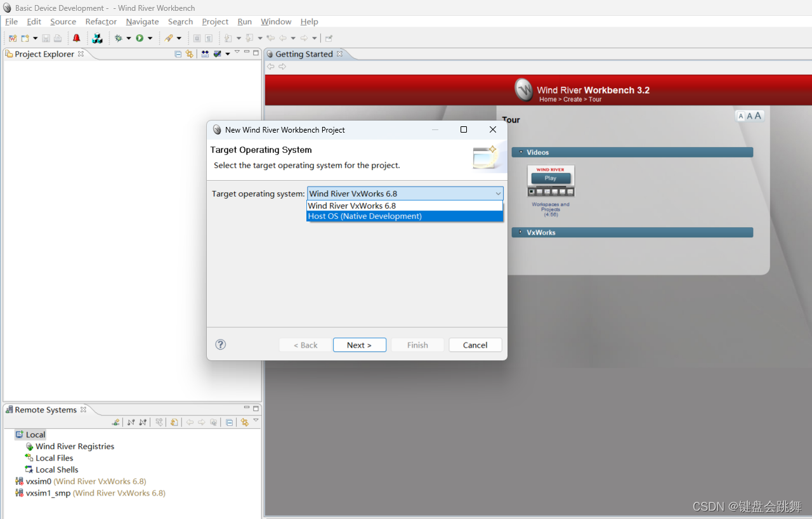The height and width of the screenshot is (519, 812).
Task: Select the vxsim1_smp connection
Action: 90,493
